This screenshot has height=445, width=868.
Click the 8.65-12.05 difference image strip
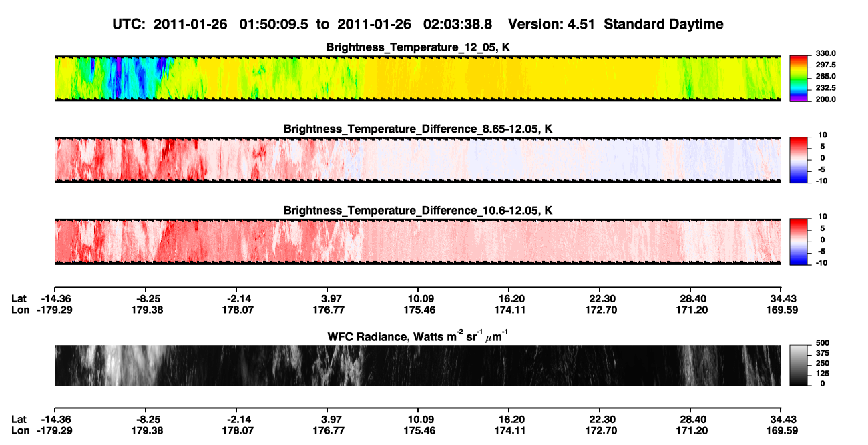[x=418, y=159]
